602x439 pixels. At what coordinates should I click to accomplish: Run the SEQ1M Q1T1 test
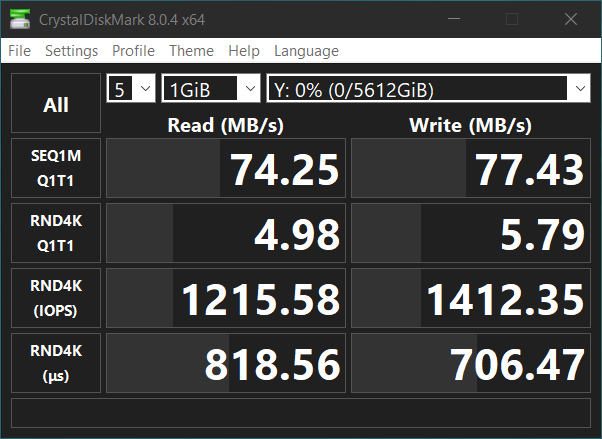click(x=56, y=168)
